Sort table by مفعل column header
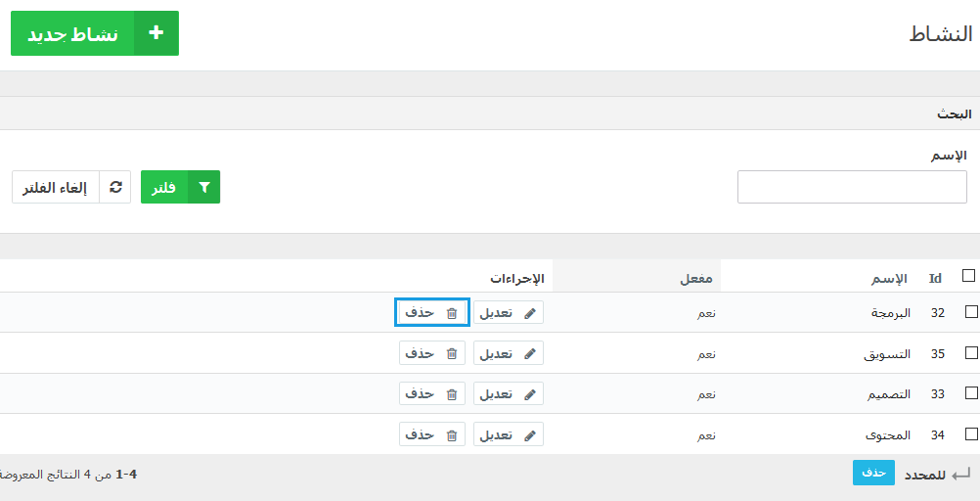This screenshot has width=980, height=501. 696,278
